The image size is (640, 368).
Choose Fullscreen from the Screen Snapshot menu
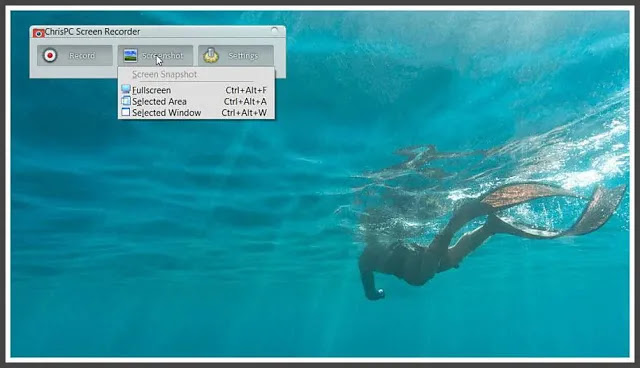(196, 90)
